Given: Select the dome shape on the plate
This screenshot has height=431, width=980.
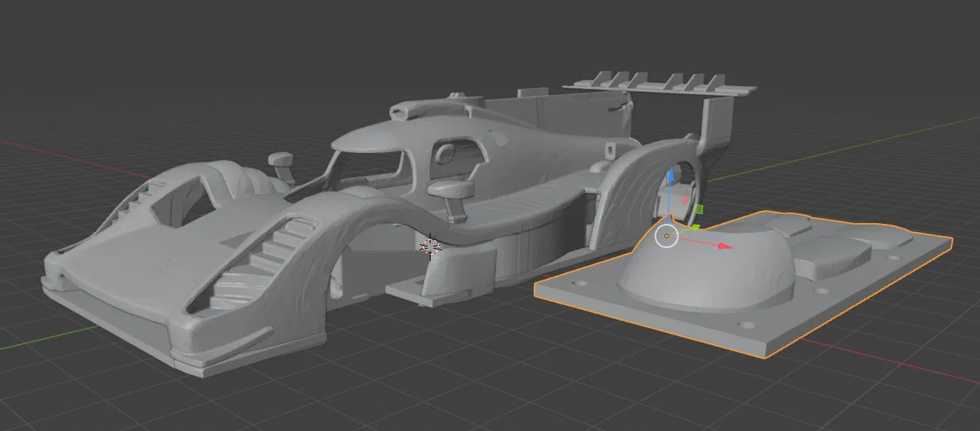Looking at the screenshot, I should (x=708, y=271).
